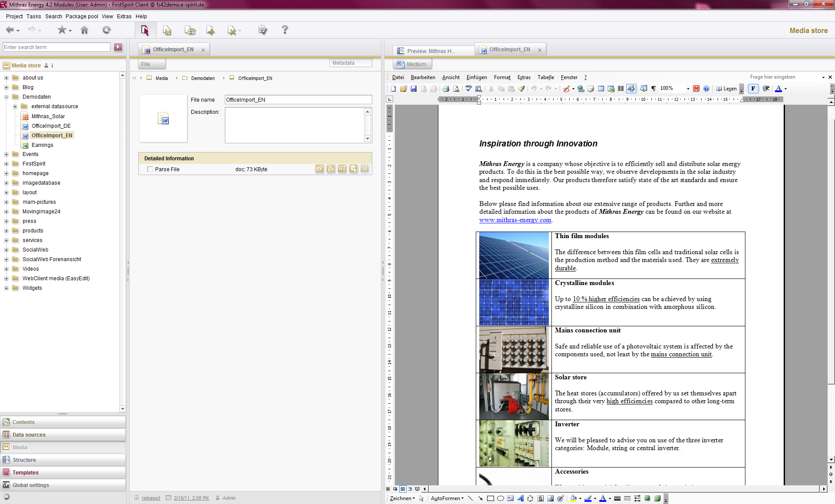Toggle the document map icon
Screen dimensions: 835x504
click(x=644, y=89)
